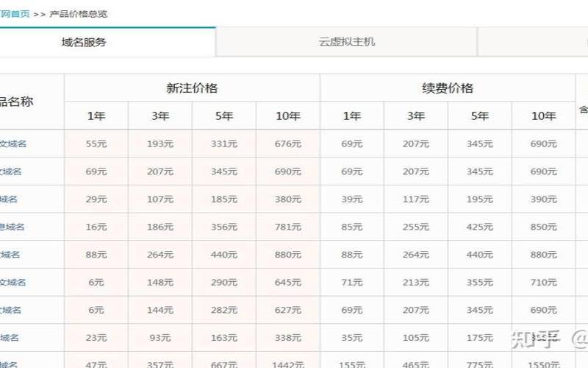Viewport: 588px width, 368px height.
Task: Select the 144元 price cell
Action: click(x=160, y=310)
